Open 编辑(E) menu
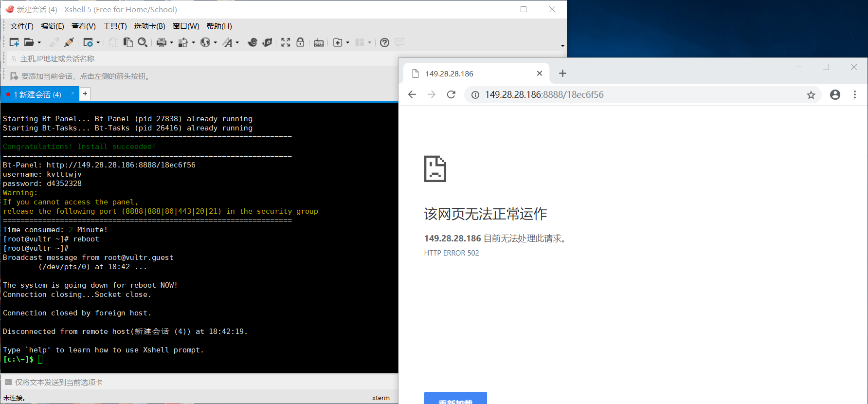 [53, 26]
